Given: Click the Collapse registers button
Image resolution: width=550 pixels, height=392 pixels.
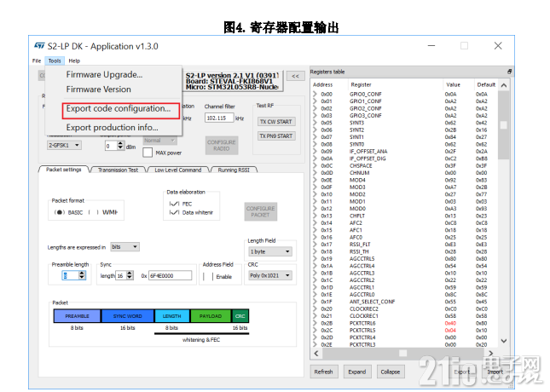Looking at the screenshot, I should (391, 372).
